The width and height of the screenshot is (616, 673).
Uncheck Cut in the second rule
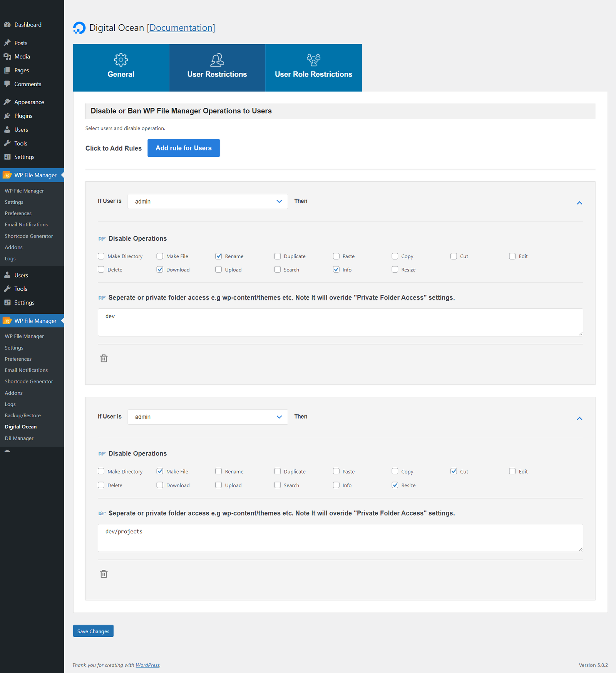click(454, 471)
